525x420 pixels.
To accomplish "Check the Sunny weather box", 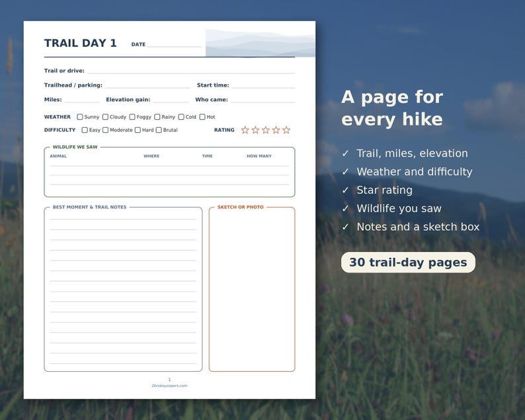I will coord(80,117).
